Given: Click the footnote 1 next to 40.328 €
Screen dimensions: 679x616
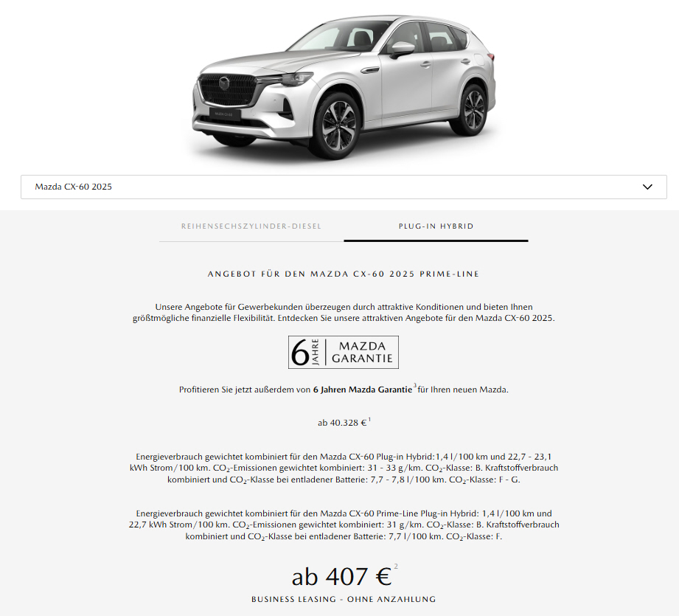Looking at the screenshot, I should pyautogui.click(x=369, y=419).
